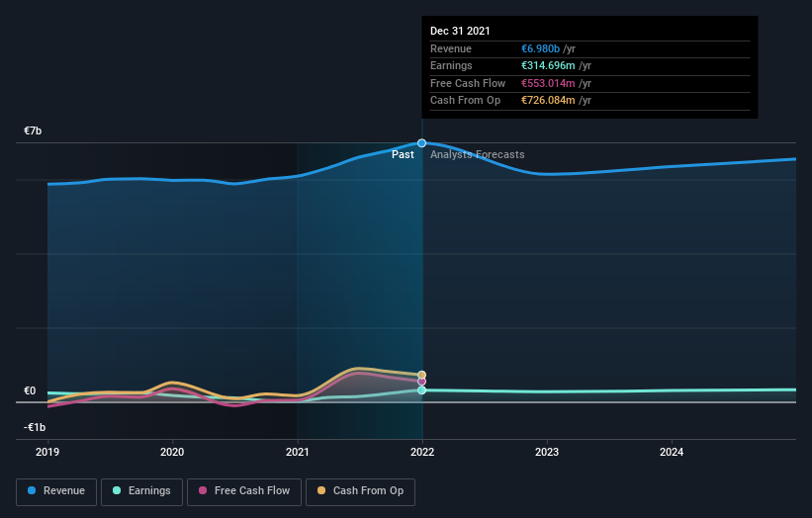
Task: Toggle the Free Cash Flow legend series
Action: coord(244,491)
